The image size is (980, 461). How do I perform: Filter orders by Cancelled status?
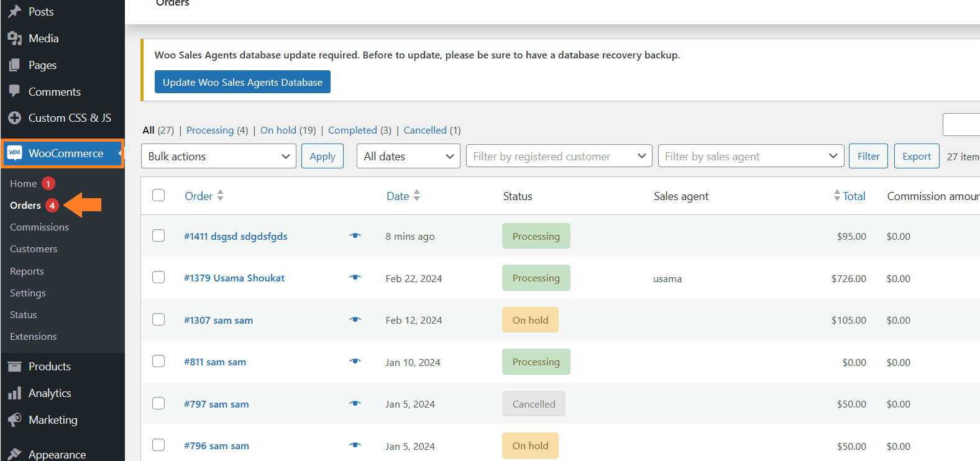(x=432, y=130)
